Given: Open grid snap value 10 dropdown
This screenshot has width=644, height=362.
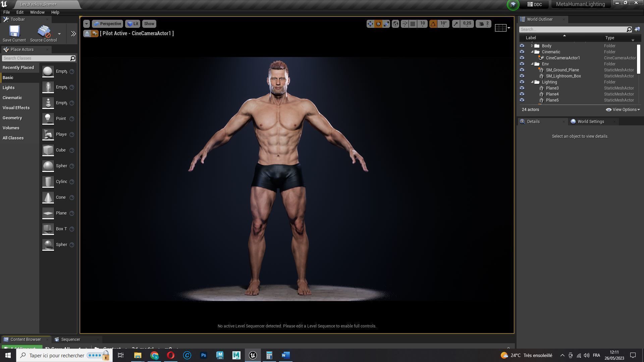Looking at the screenshot, I should pos(422,24).
